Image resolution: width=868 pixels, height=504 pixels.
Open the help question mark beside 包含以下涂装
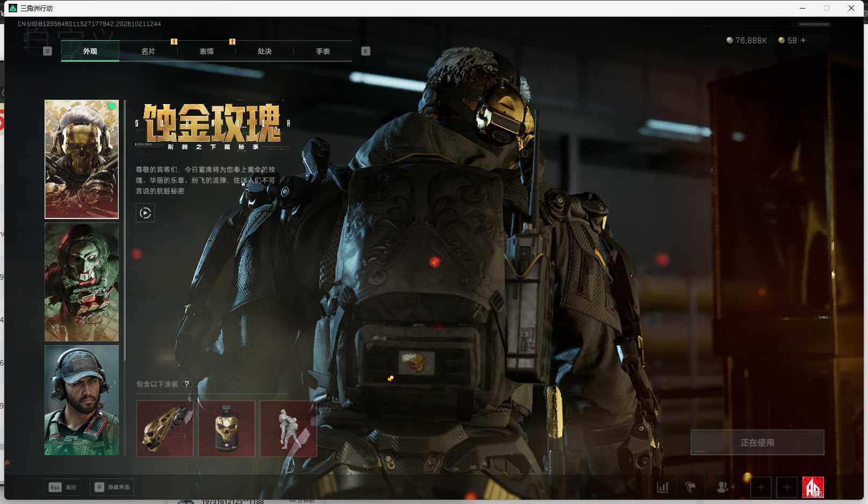[x=186, y=384]
